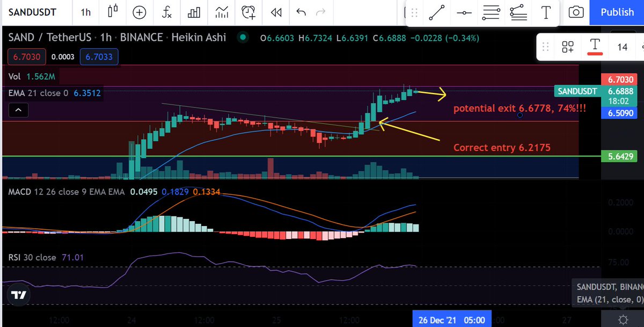This screenshot has width=644, height=327.
Task: Open the drawing templates squares icon
Action: (568, 47)
